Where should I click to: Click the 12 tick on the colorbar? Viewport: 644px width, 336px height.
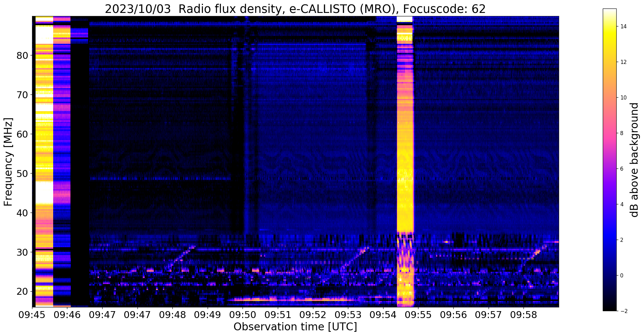623,62
